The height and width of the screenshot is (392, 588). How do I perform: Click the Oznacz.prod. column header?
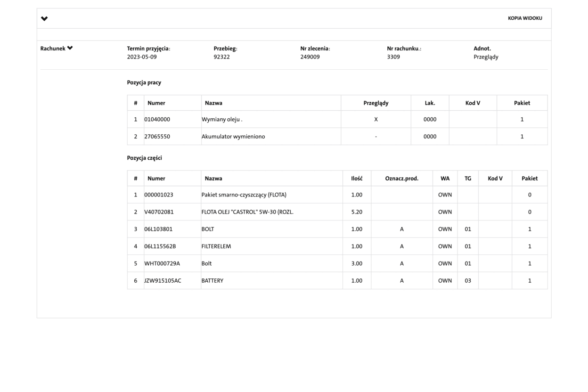(x=401, y=179)
